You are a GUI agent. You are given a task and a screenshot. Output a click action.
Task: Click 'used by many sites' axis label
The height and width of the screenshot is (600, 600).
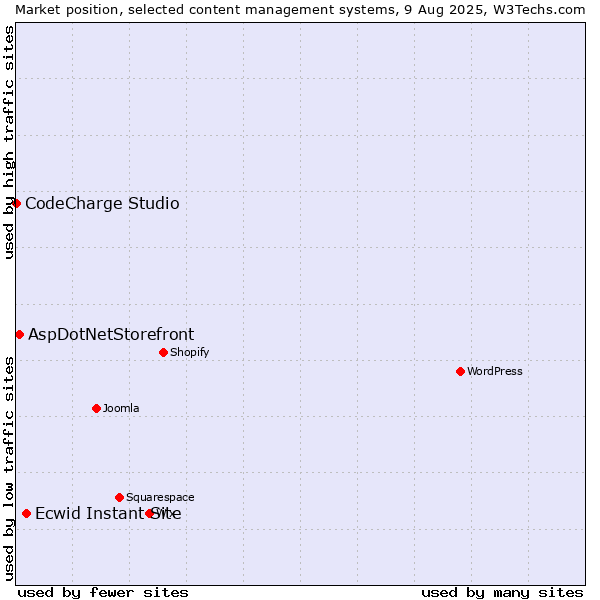pos(502,593)
